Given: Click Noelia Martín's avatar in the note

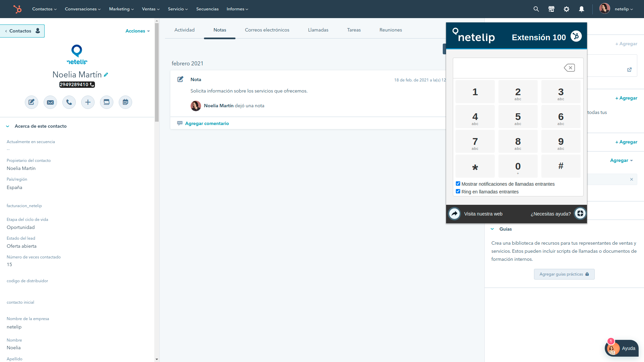Looking at the screenshot, I should tap(196, 106).
